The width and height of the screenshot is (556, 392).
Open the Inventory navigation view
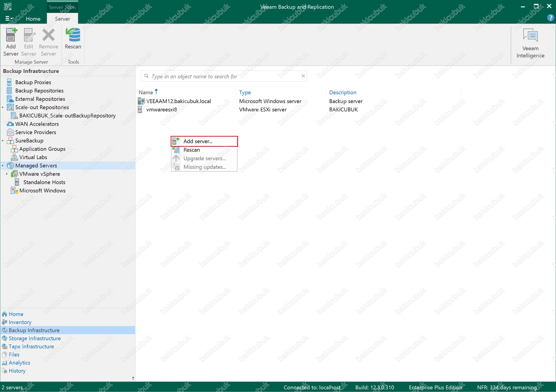tap(20, 322)
